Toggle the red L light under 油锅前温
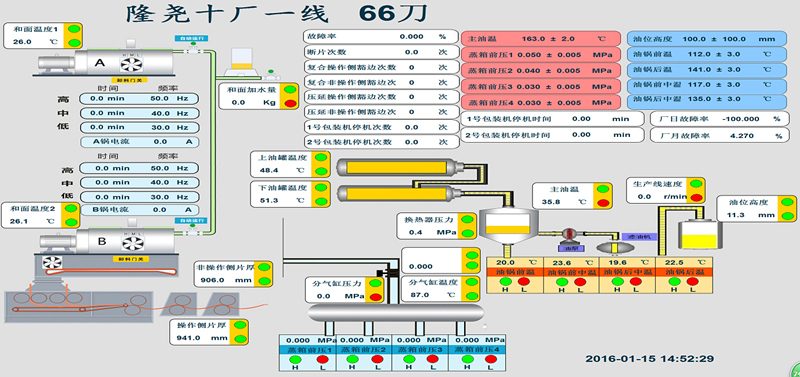The width and height of the screenshot is (800, 377). click(524, 282)
